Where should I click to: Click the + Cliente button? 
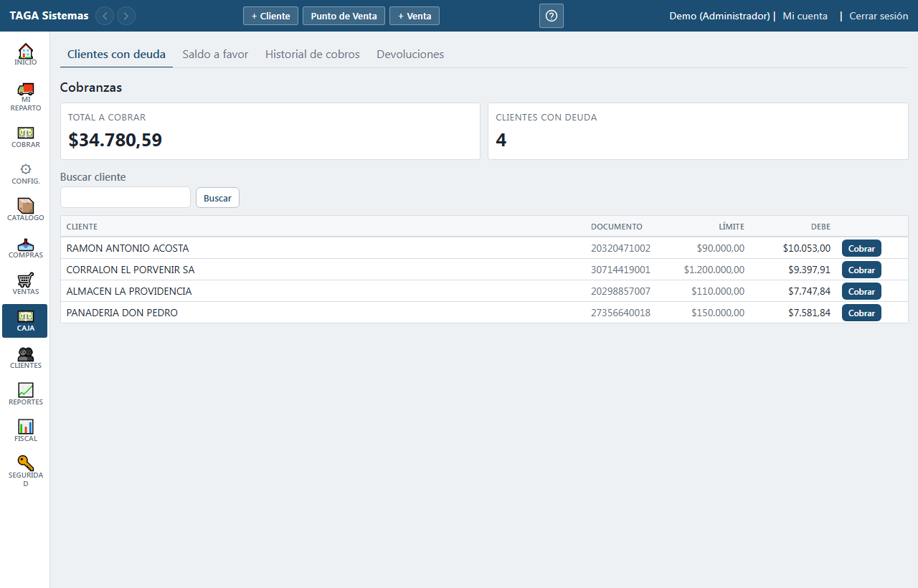pyautogui.click(x=270, y=16)
